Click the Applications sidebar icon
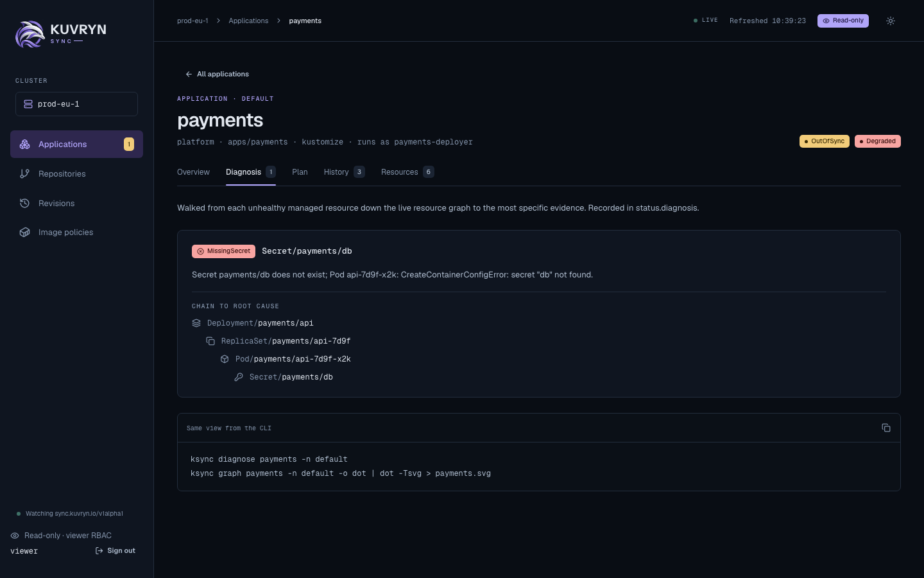 coord(25,144)
